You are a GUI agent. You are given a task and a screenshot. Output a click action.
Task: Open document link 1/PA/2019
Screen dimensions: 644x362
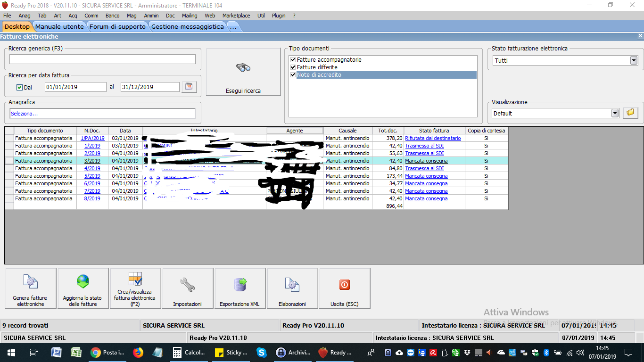[92, 138]
